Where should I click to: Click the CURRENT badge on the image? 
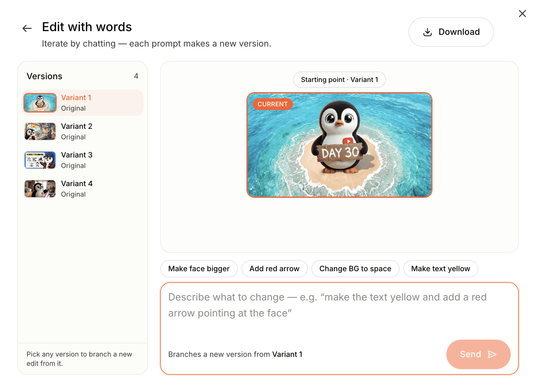click(x=273, y=104)
